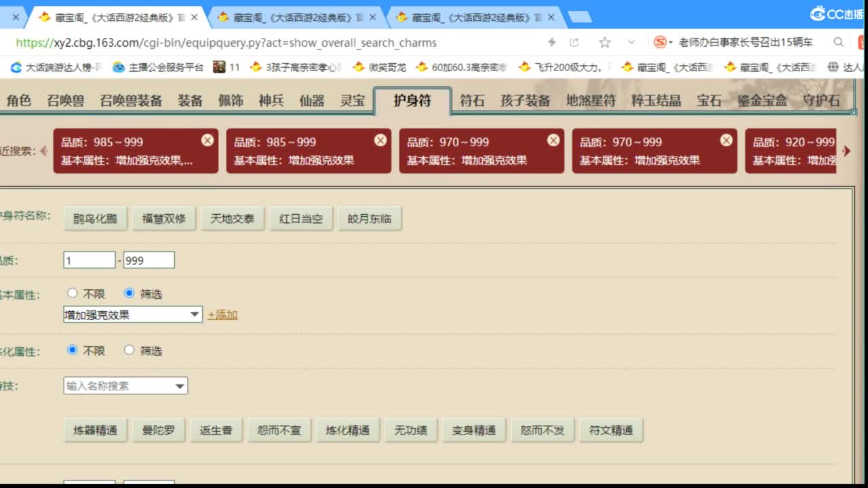Switch to the 装备 category tab
868x488 pixels.
[x=191, y=100]
